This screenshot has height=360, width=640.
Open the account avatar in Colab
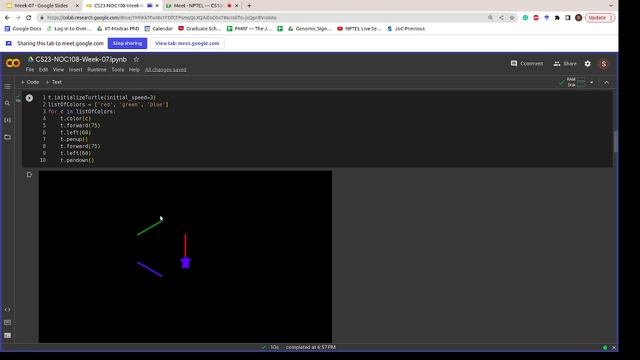(604, 64)
